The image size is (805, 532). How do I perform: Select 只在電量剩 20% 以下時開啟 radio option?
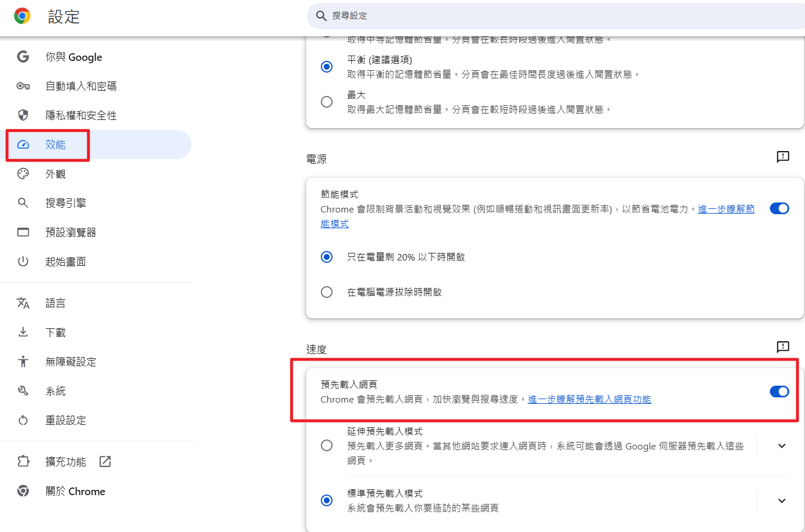(x=327, y=257)
